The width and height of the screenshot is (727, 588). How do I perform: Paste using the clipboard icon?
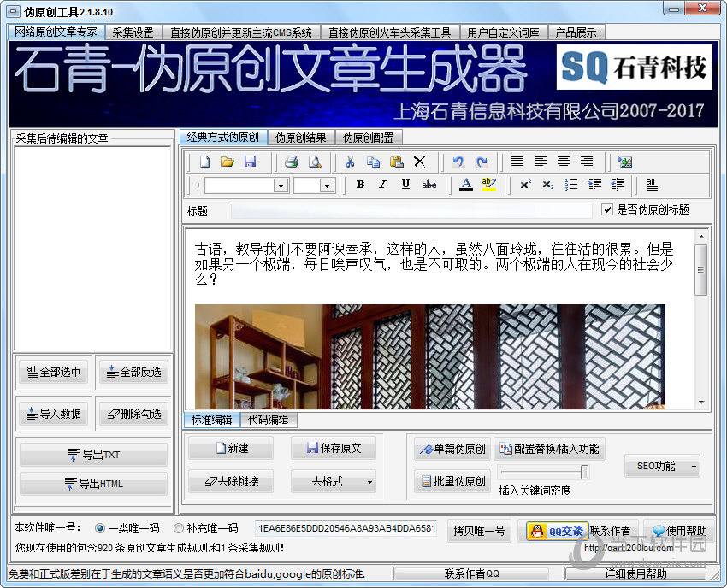[x=396, y=162]
